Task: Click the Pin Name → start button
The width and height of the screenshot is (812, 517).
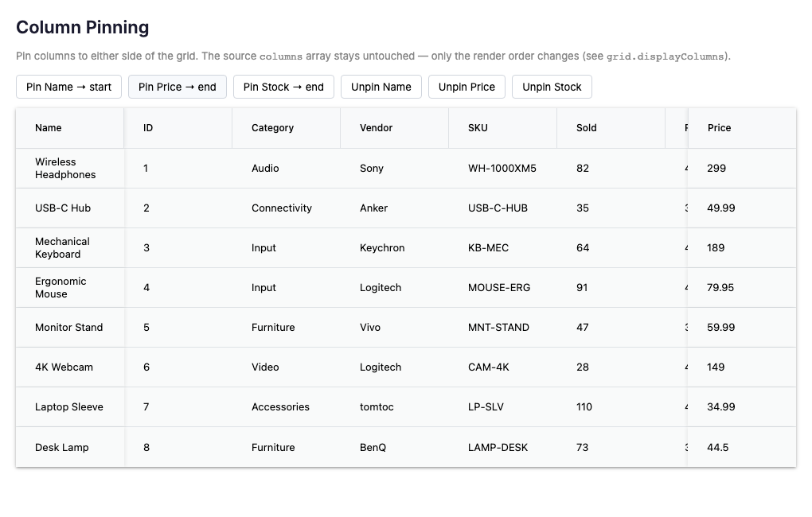Action: 69,87
